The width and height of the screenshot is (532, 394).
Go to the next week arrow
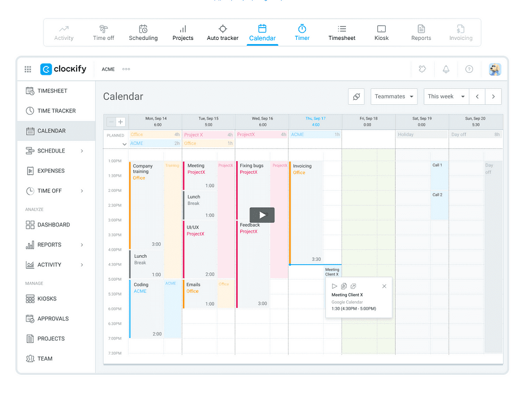click(493, 97)
